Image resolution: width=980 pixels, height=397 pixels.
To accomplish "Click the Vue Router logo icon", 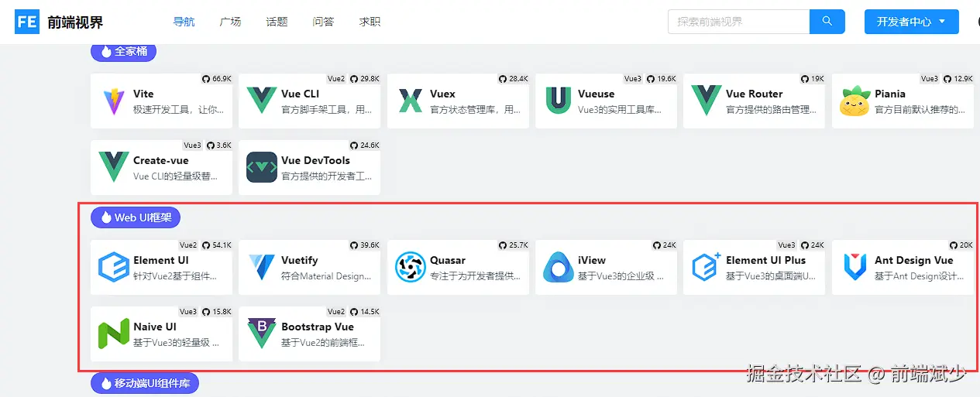I will pos(707,101).
